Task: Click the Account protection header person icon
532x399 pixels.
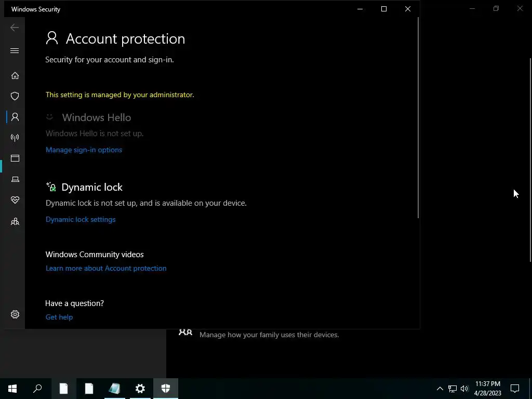Action: coord(52,38)
